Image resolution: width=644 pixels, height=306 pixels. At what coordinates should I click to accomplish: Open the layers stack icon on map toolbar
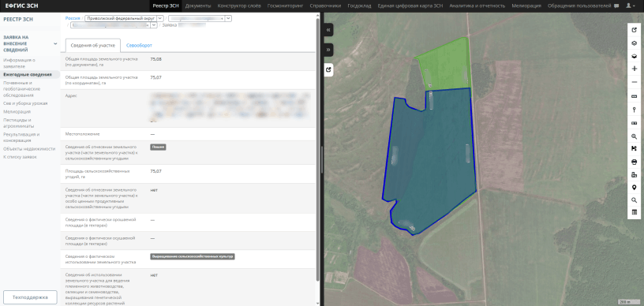[635, 43]
